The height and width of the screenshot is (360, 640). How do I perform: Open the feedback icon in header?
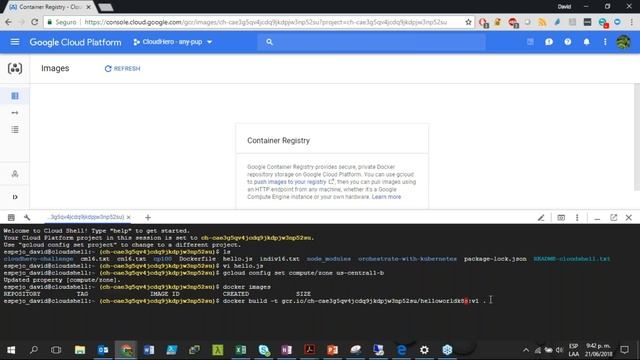tap(549, 42)
